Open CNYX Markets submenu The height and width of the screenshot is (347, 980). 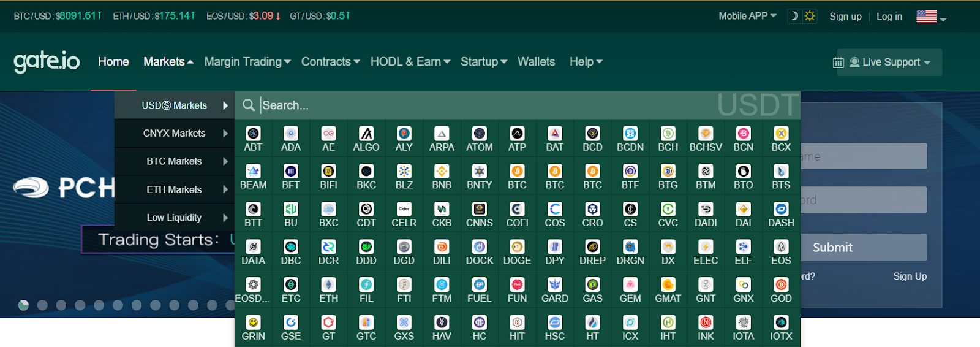point(175,133)
